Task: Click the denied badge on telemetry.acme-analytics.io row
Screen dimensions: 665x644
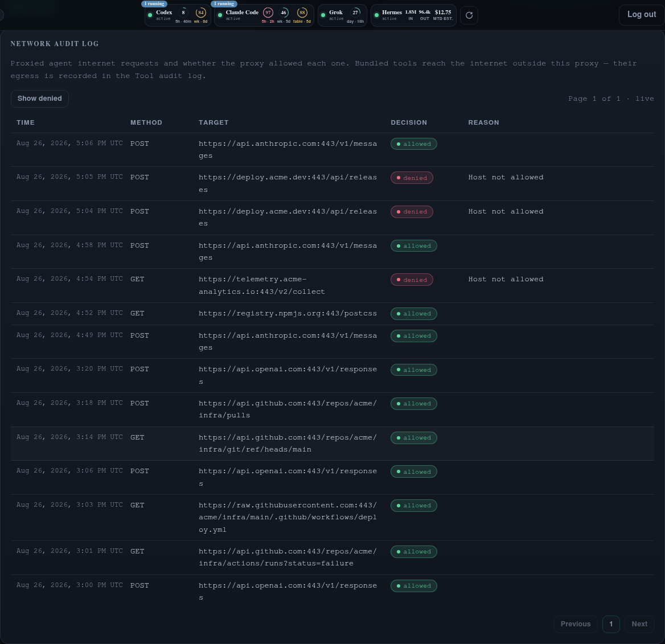Action: [412, 280]
